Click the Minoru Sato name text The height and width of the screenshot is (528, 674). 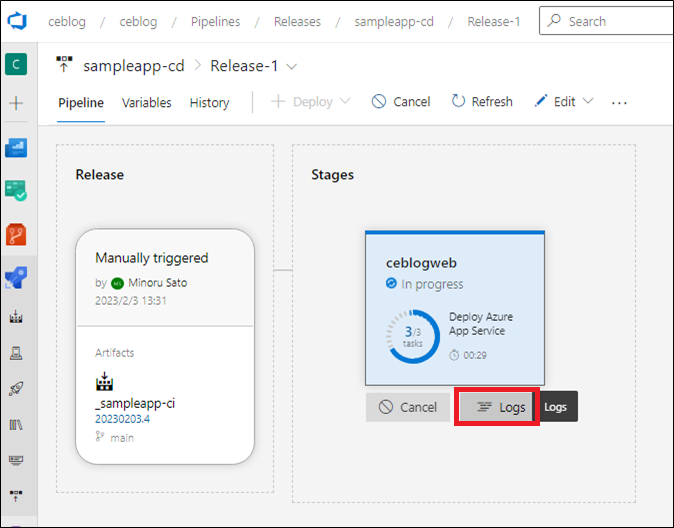158,283
